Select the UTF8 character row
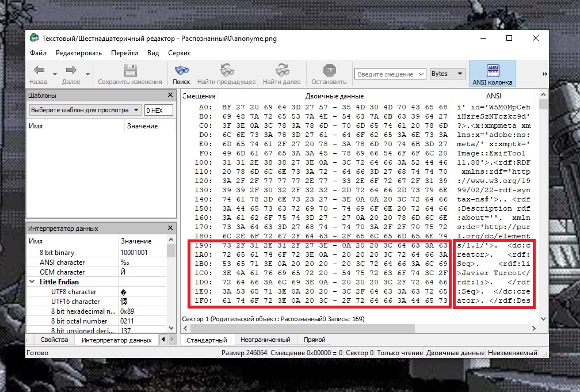 97,292
